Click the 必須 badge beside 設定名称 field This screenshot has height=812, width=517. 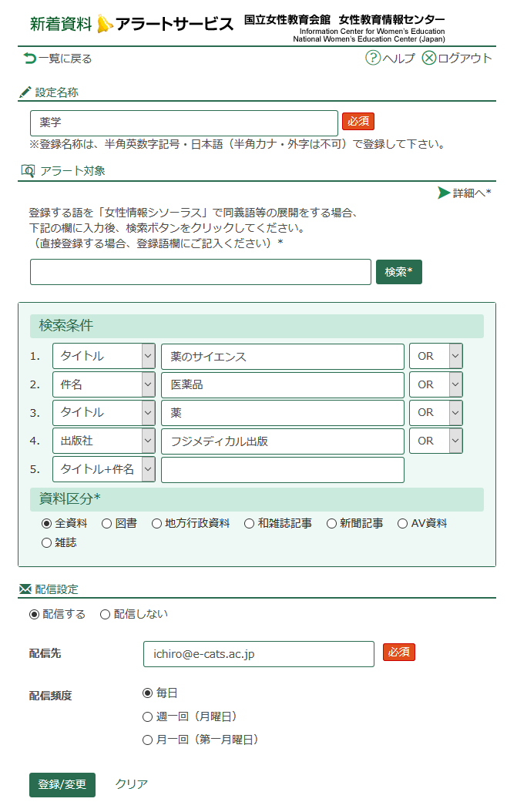[358, 121]
